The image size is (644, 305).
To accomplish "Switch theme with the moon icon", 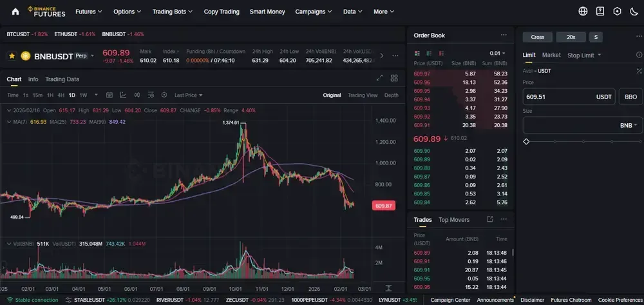I will tap(634, 12).
